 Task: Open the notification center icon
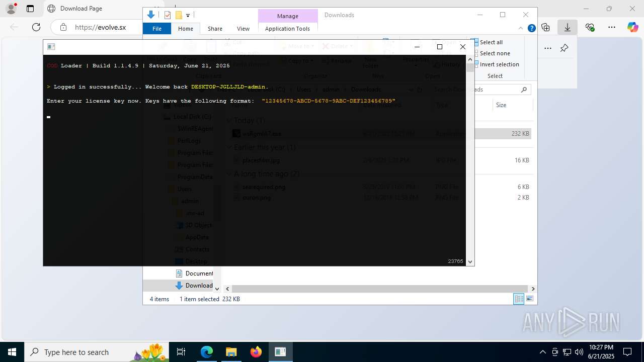(627, 352)
